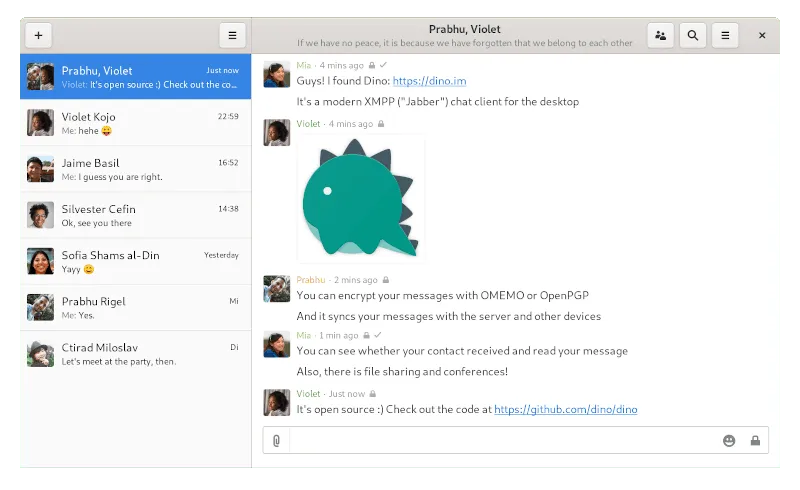This screenshot has width=800, height=490.
Task: Start a new conversation with plus button
Action: 38,35
